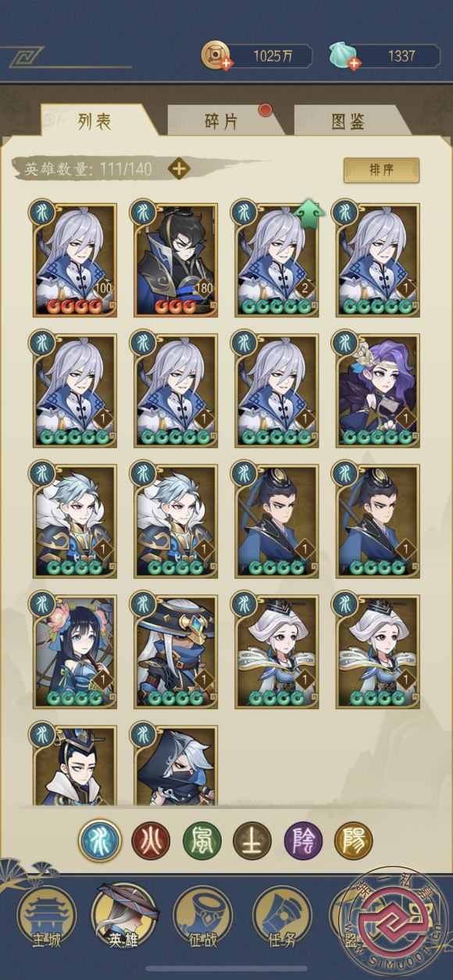This screenshot has height=980, width=453.
Task: Select the water element filter icon
Action: click(x=100, y=840)
